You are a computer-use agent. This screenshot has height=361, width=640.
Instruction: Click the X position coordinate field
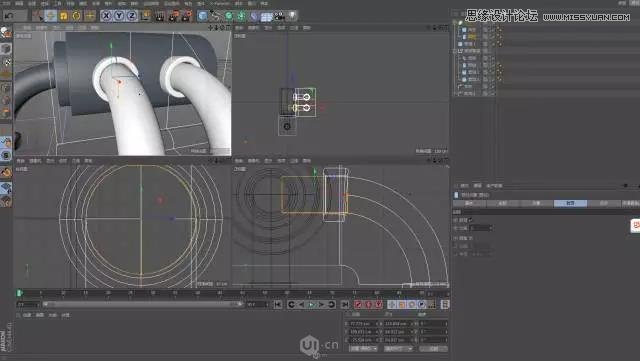point(363,323)
